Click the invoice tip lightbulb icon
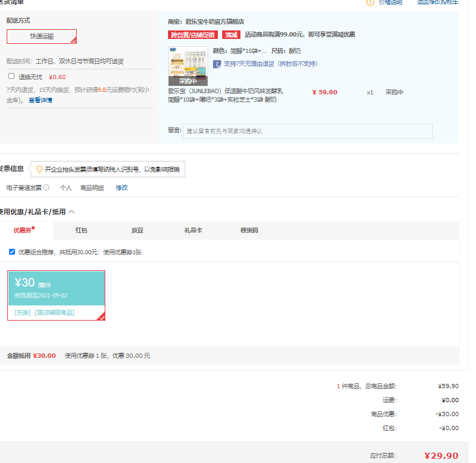 pos(39,169)
